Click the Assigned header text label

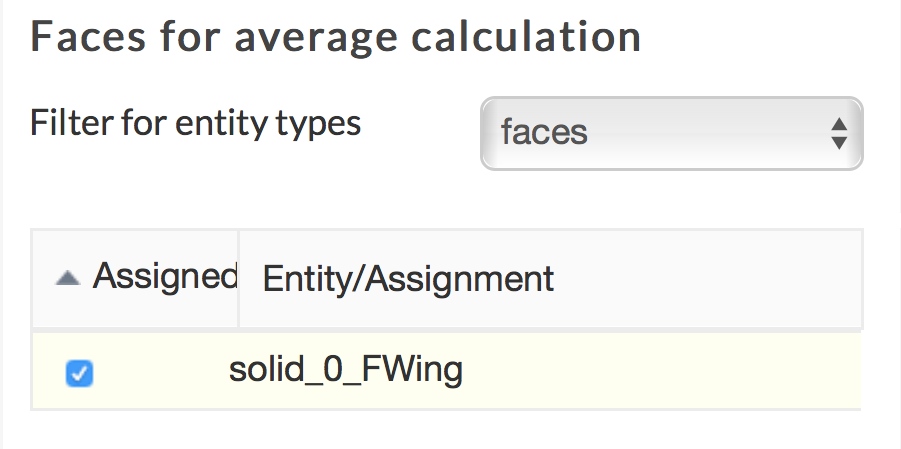coord(164,276)
